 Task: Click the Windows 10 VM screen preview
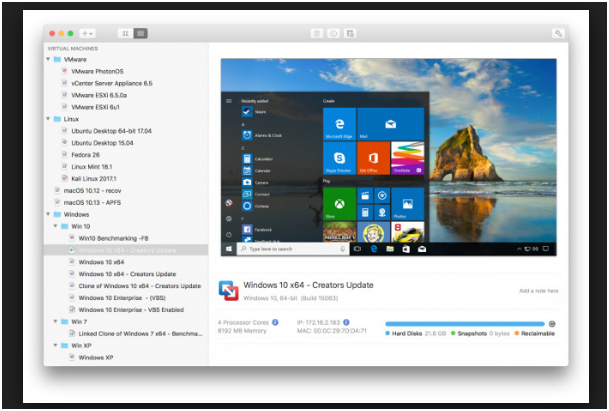point(388,157)
